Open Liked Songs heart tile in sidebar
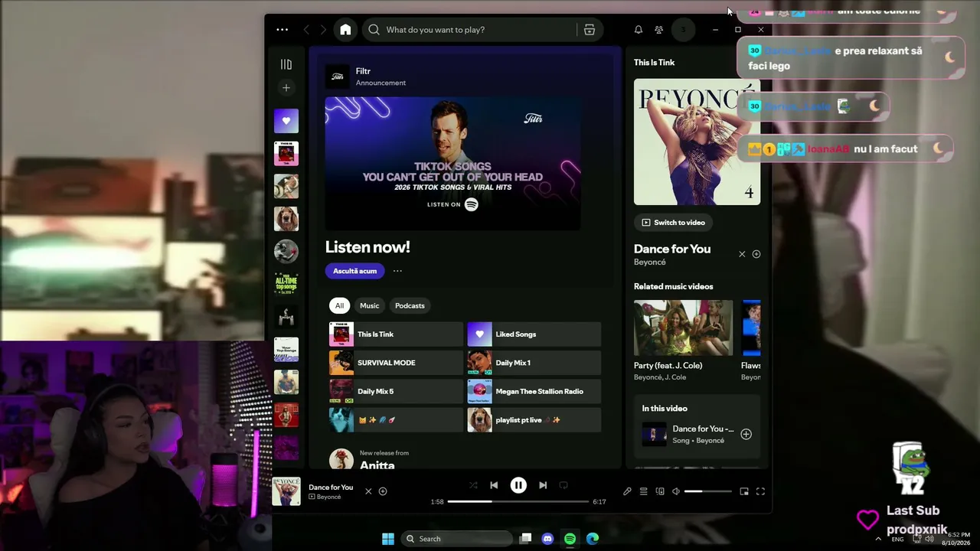This screenshot has height=551, width=980. [x=286, y=121]
